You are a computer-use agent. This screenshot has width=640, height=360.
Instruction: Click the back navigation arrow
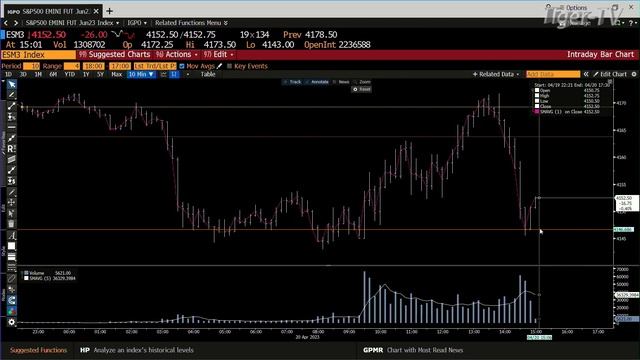6,23
